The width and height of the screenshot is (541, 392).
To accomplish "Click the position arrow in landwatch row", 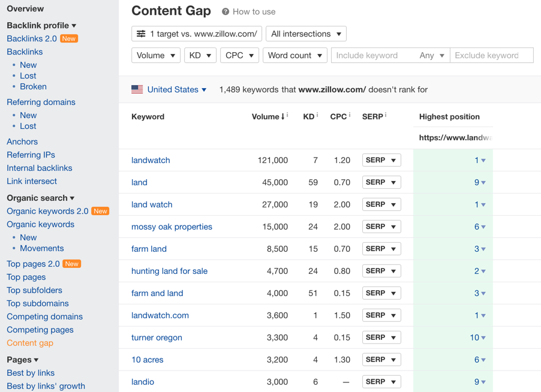I will point(483,160).
